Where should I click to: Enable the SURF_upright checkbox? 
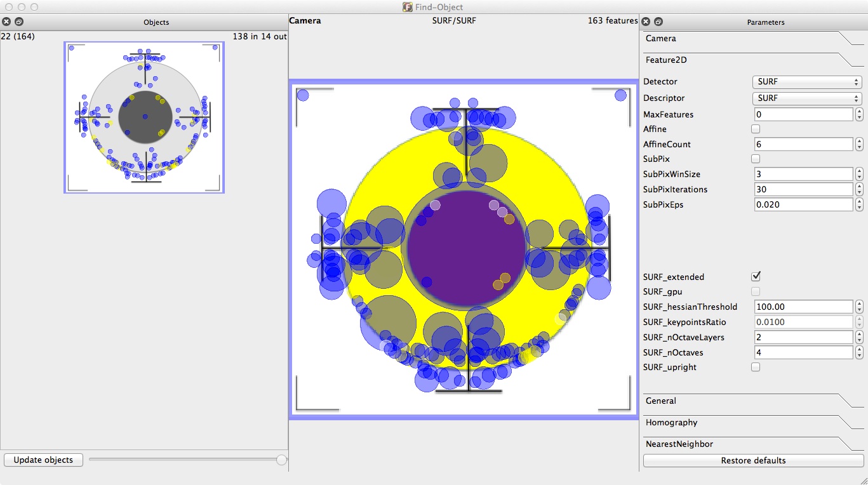[756, 368]
